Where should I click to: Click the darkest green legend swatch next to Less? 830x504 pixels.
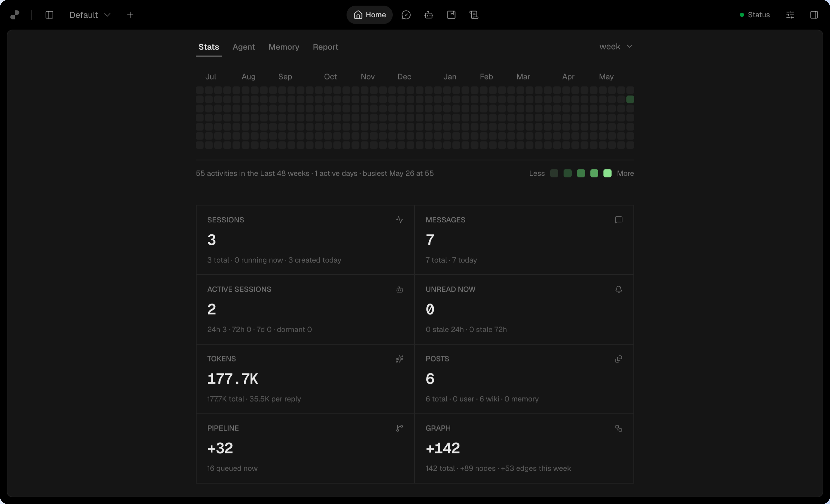click(554, 173)
